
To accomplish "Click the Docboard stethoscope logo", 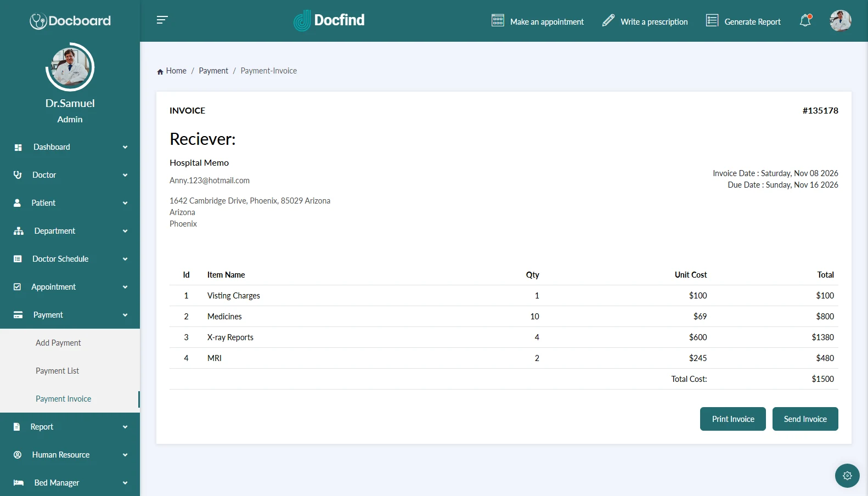I will point(38,21).
